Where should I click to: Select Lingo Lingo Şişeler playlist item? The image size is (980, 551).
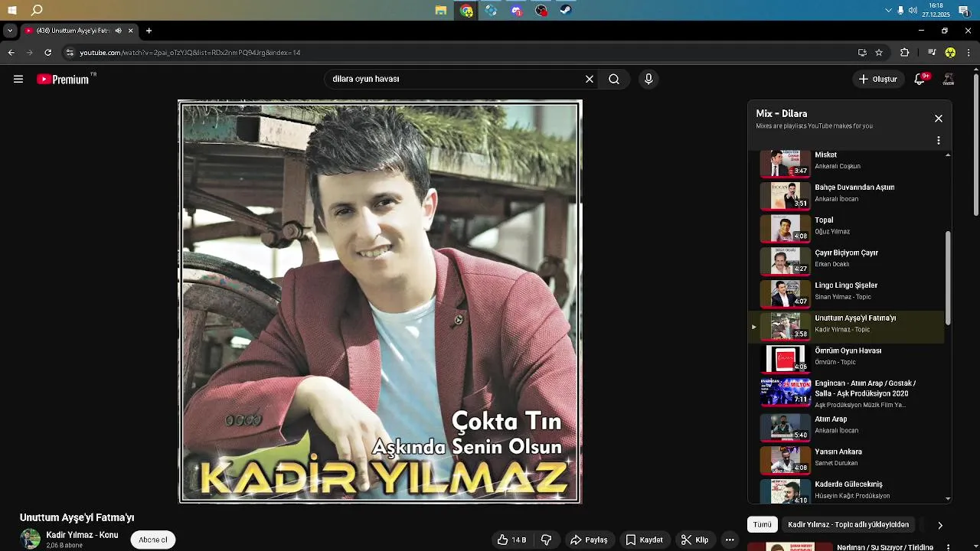pyautogui.click(x=846, y=293)
